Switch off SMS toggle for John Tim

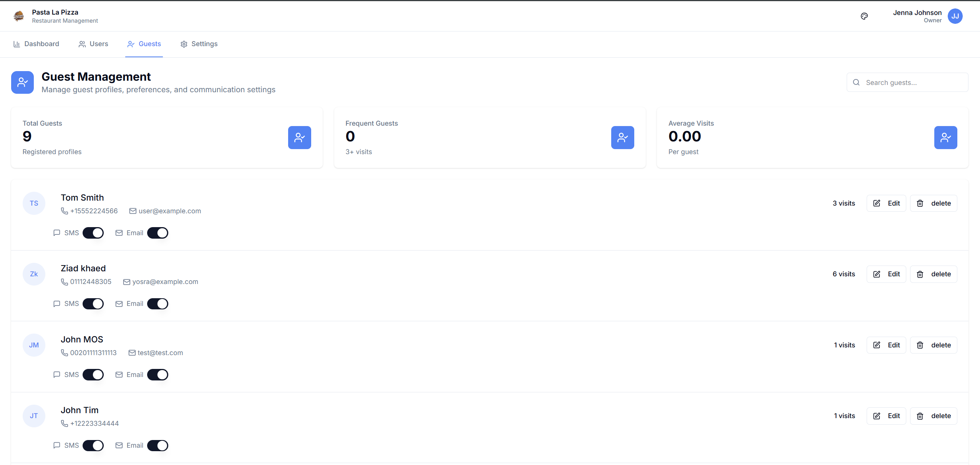tap(93, 445)
